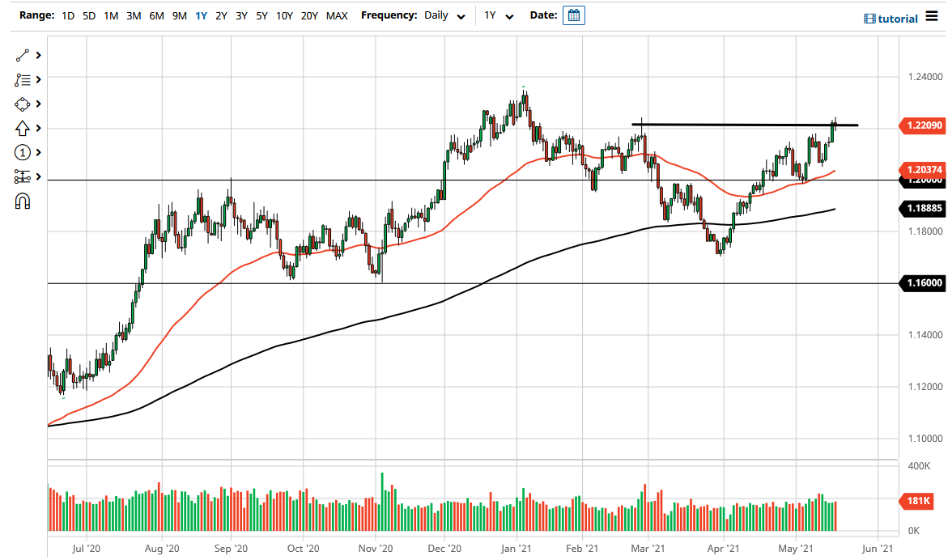Screen dimensions: 948x560
Task: Select the measure and ruler tool icon
Action: click(23, 176)
